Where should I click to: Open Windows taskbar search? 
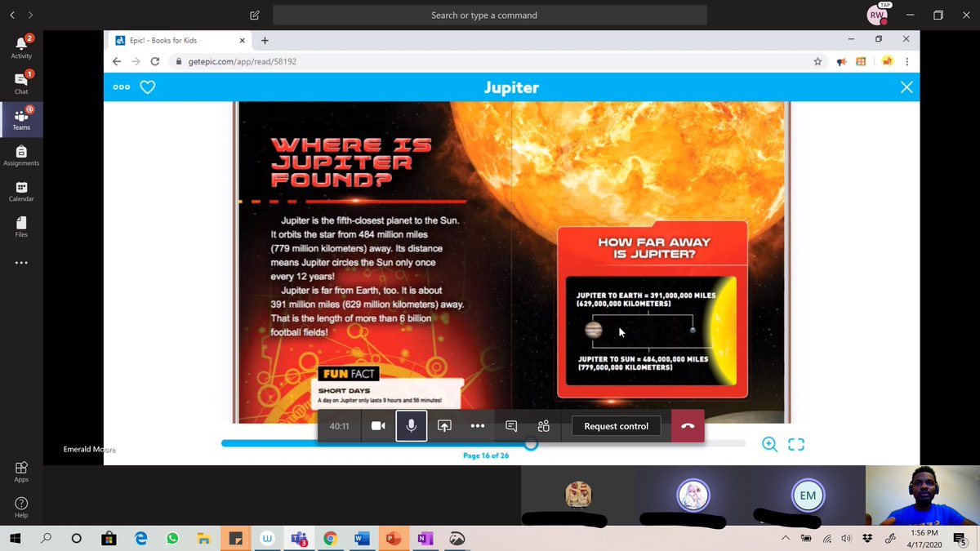coord(46,539)
